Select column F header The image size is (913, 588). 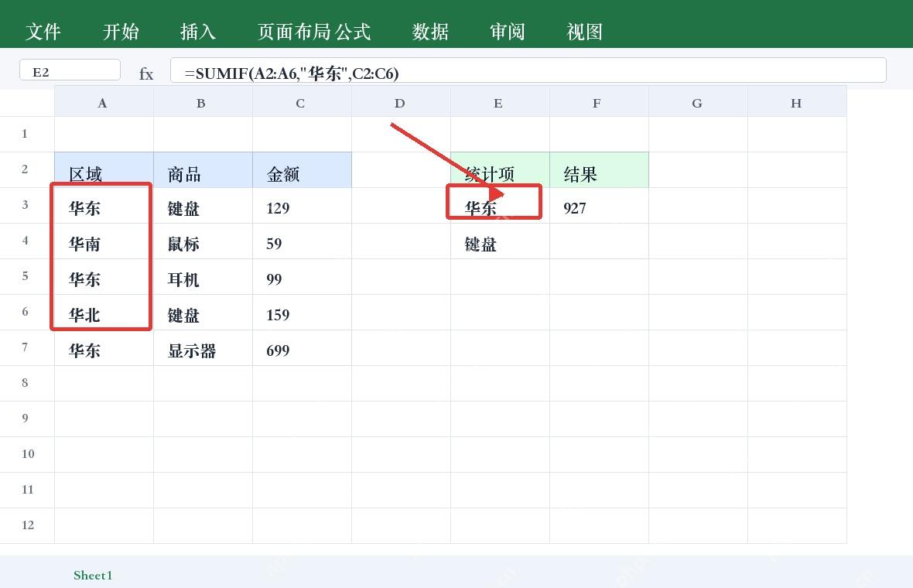pos(599,102)
